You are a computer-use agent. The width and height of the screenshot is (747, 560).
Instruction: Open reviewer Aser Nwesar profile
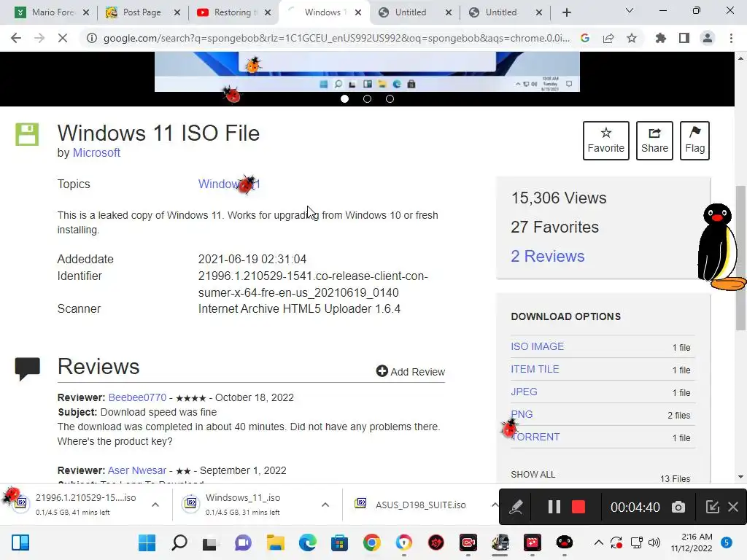(x=136, y=470)
